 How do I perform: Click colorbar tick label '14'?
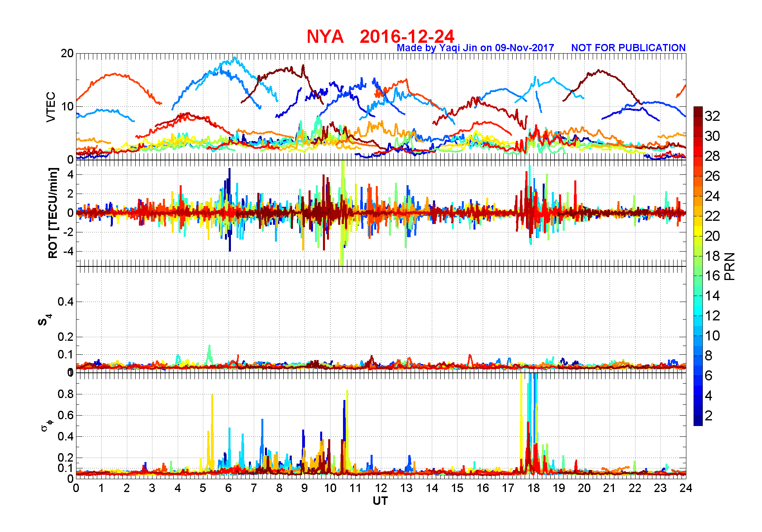pyautogui.click(x=712, y=296)
